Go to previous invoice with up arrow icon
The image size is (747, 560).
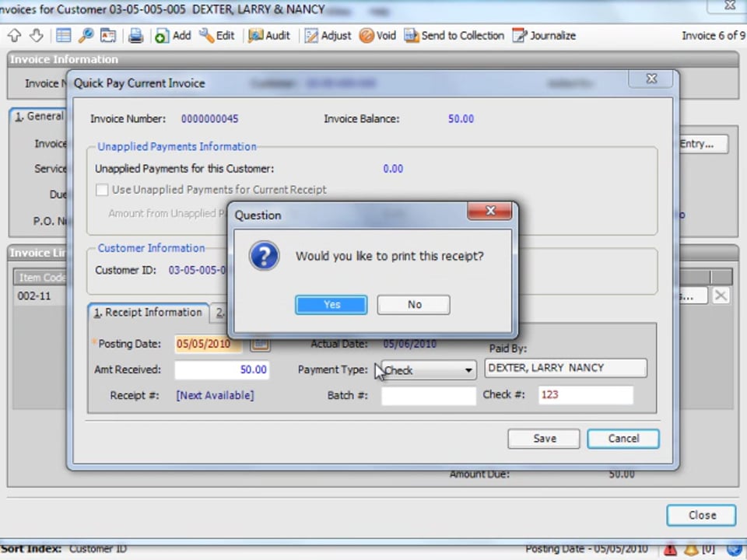(x=14, y=35)
